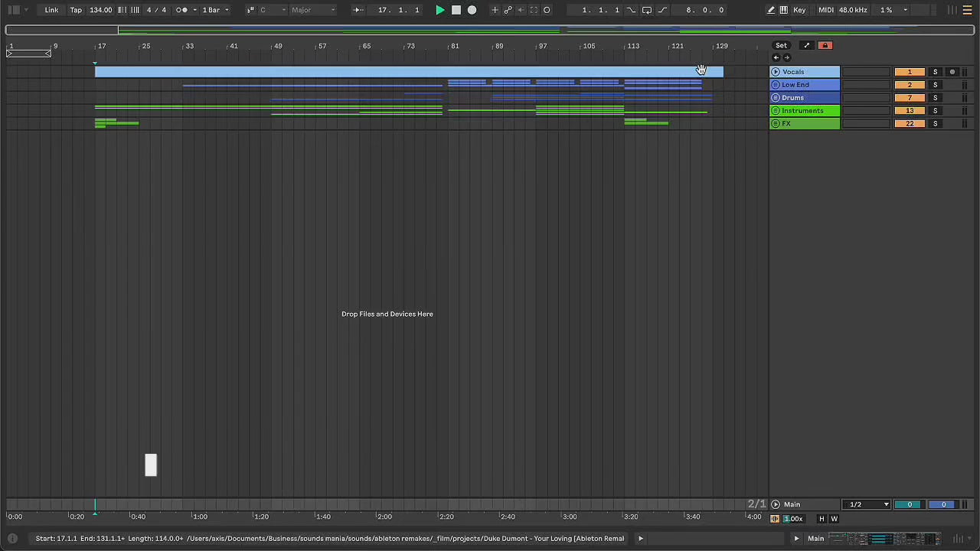Click the Set locator button
980x551 pixels.
click(781, 46)
